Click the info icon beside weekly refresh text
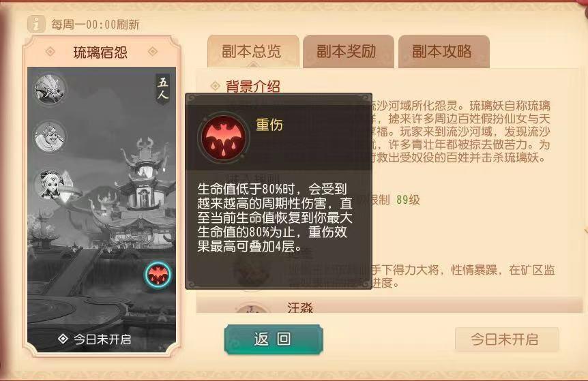Image resolution: width=588 pixels, height=381 pixels. (x=36, y=25)
